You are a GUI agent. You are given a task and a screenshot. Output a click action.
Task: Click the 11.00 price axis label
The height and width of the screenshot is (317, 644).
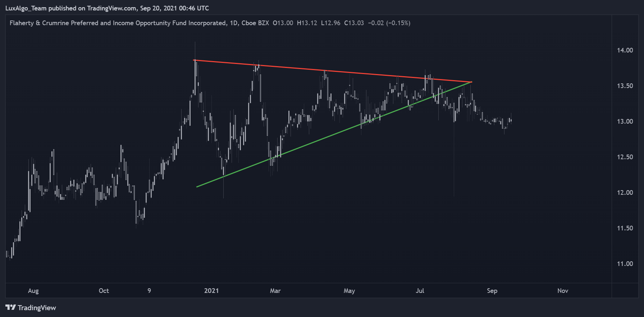(625, 264)
